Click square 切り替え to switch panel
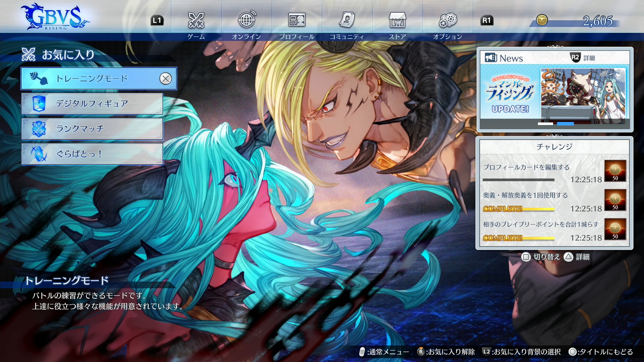The height and width of the screenshot is (362, 644). 541,257
